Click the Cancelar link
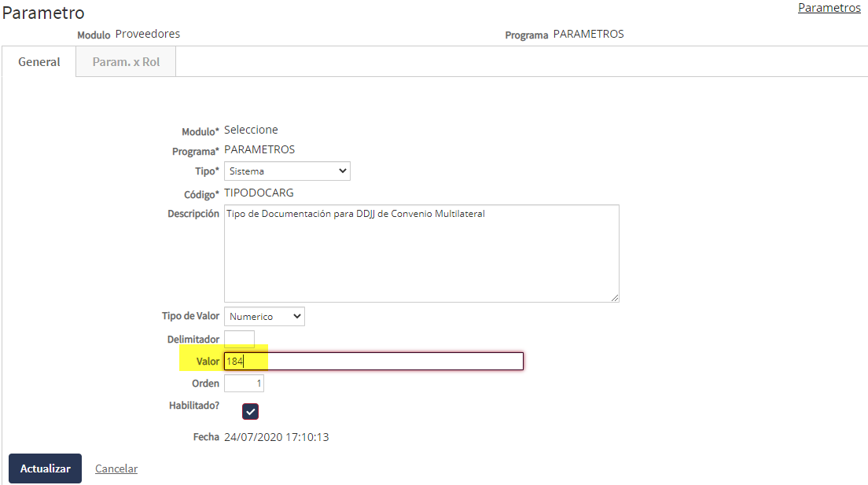The image size is (868, 485). 116,468
